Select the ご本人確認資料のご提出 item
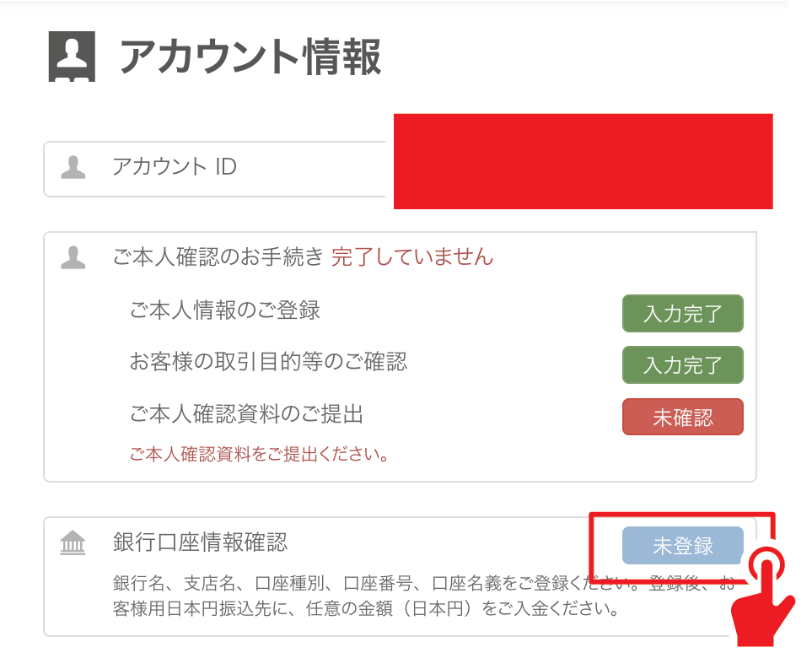The width and height of the screenshot is (812, 669). click(246, 414)
